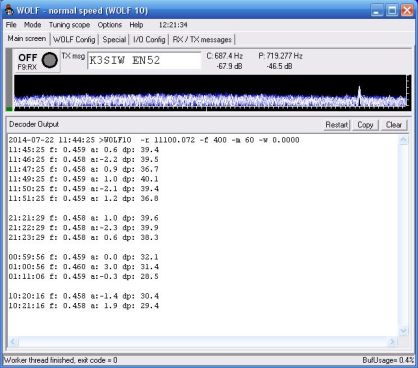Click the horizontal scrollbar left arrow

coord(13,341)
